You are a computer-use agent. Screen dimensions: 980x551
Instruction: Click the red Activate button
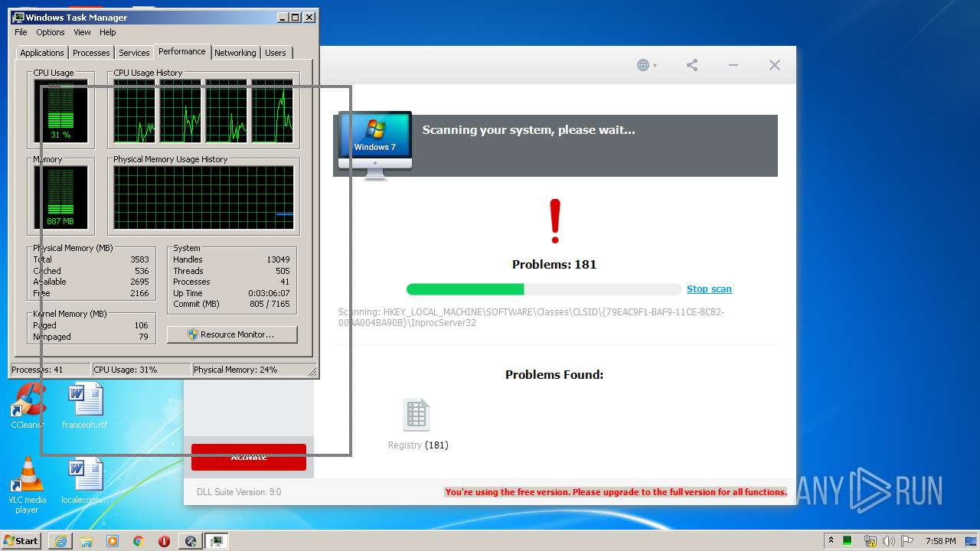249,457
